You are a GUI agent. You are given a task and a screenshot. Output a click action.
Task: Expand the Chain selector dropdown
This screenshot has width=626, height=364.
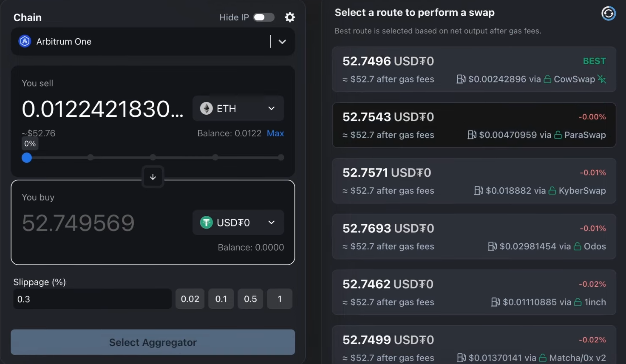282,42
